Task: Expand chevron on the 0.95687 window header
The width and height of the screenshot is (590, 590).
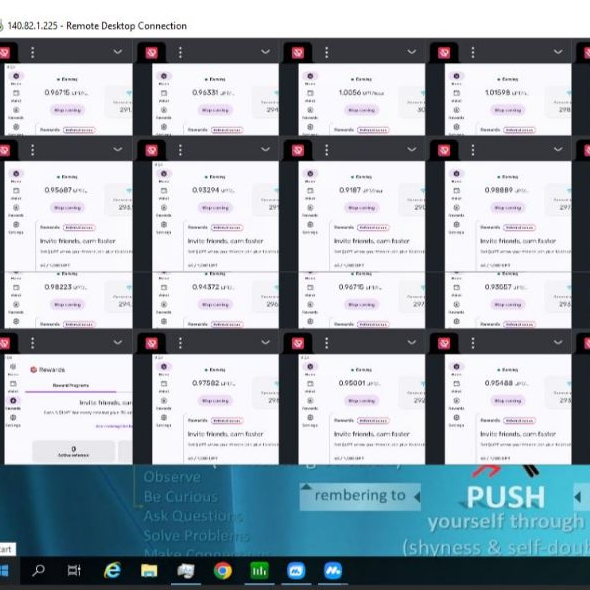Action: [x=118, y=149]
